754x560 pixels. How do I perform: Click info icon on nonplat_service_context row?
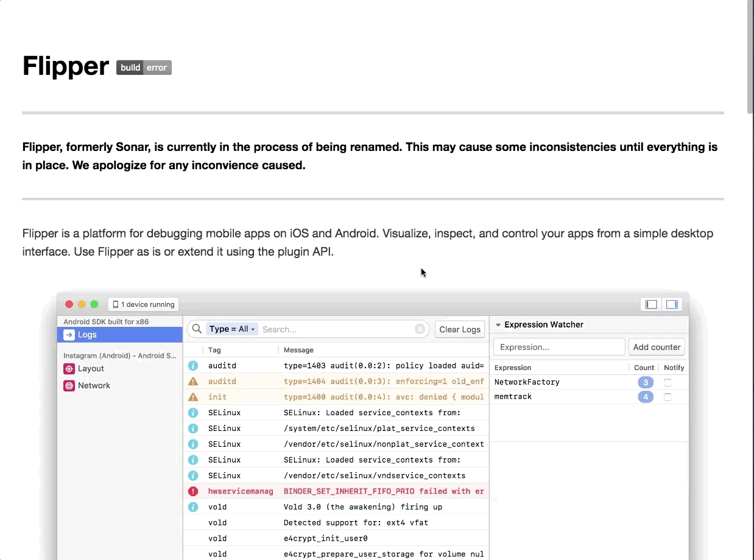coord(193,444)
